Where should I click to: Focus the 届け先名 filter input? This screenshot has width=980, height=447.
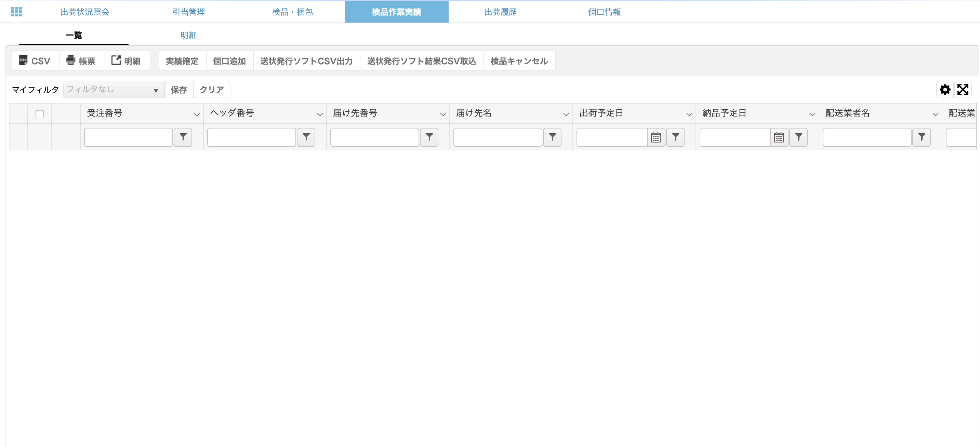point(498,137)
